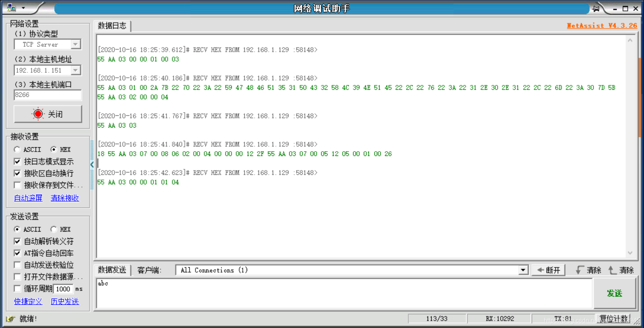
Task: Click the up-arrow 清除 button
Action: pyautogui.click(x=621, y=270)
